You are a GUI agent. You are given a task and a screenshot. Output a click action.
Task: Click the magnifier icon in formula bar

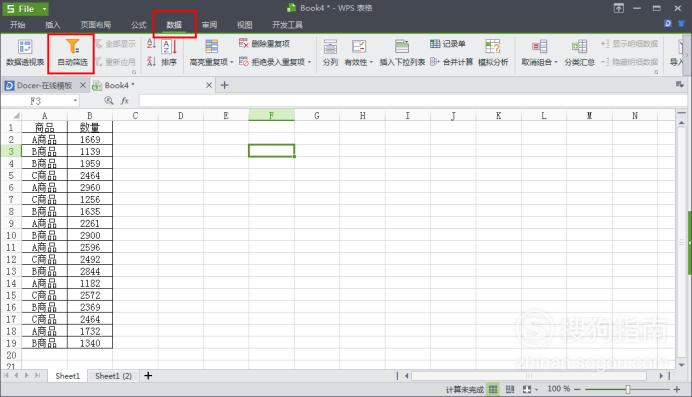pyautogui.click(x=109, y=101)
